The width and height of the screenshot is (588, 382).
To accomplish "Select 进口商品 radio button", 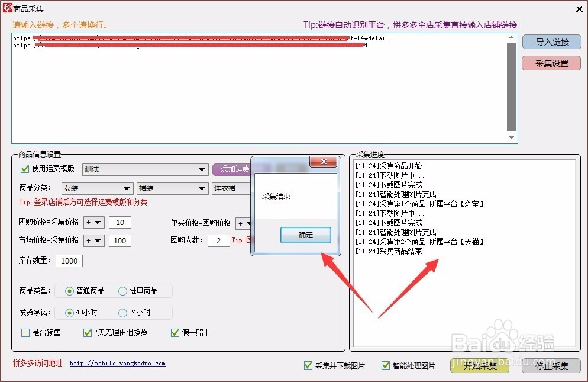I will pyautogui.click(x=122, y=291).
